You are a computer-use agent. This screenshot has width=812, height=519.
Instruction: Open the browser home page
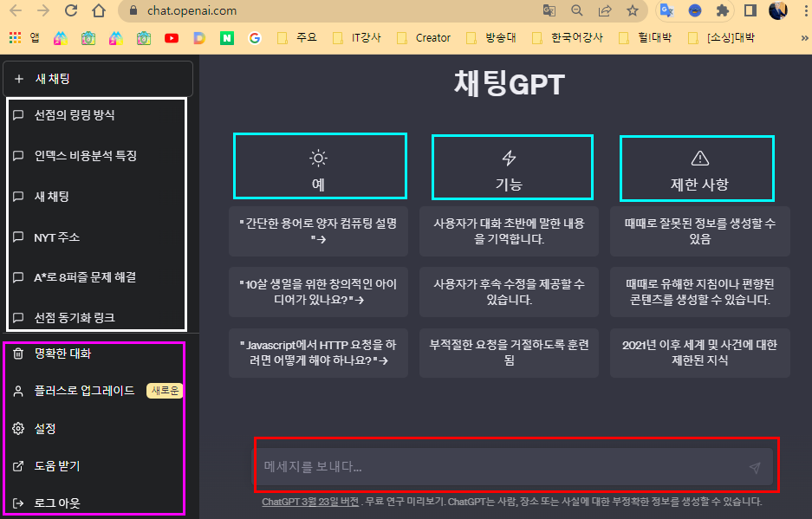click(x=99, y=11)
